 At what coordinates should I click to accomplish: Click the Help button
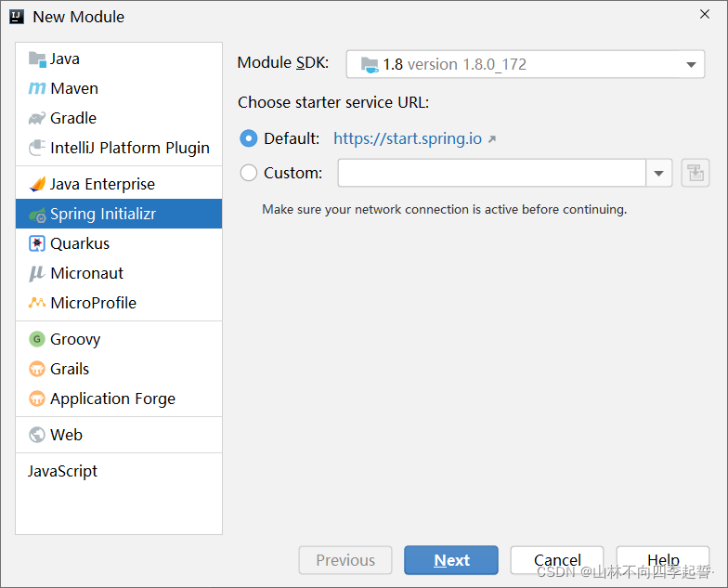663,560
